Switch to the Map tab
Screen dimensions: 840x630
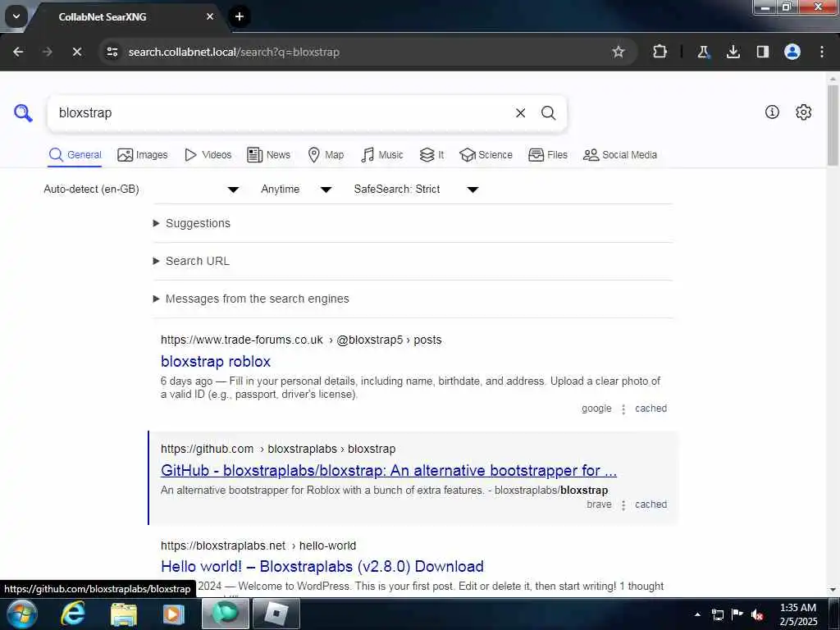coord(326,155)
